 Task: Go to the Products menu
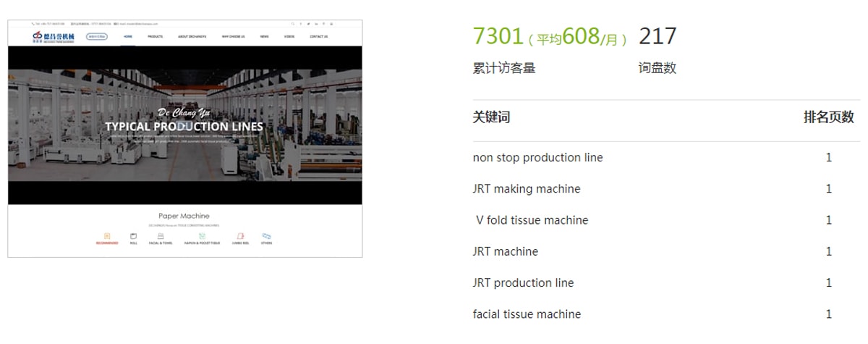point(155,36)
